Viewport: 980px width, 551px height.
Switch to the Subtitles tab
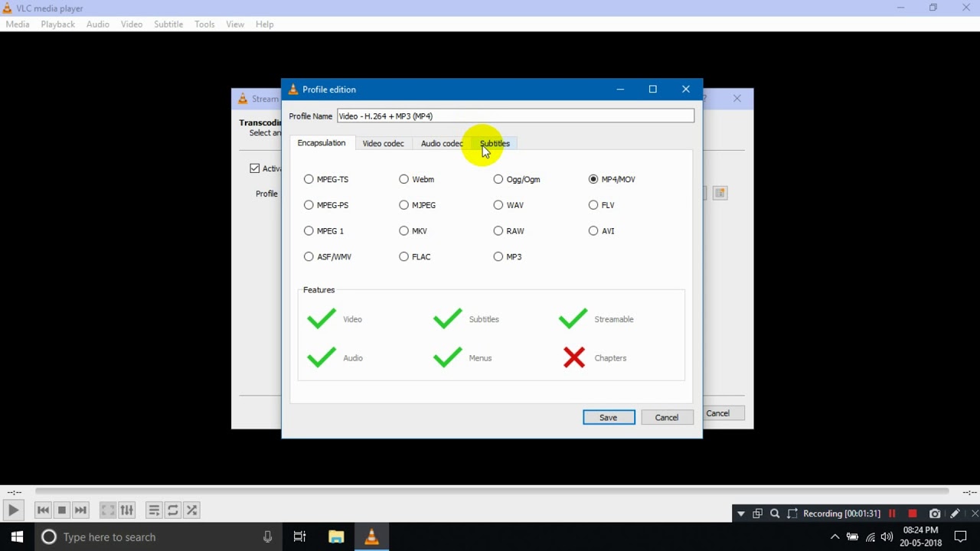495,143
